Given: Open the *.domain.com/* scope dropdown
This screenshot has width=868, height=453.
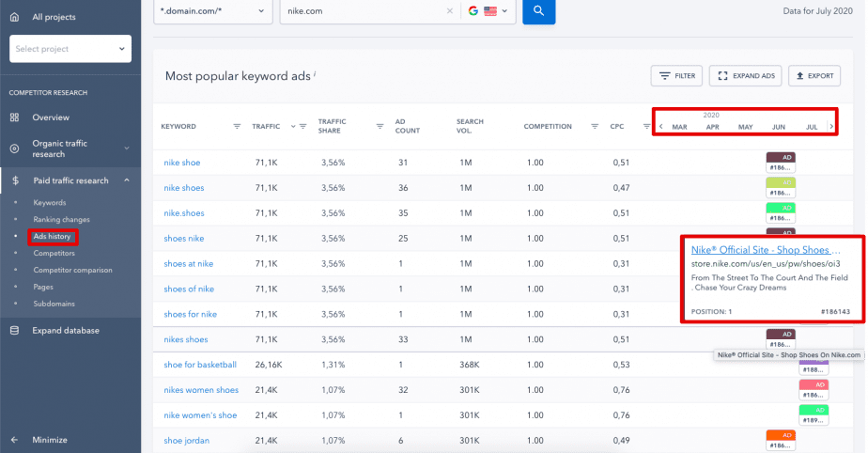Looking at the screenshot, I should point(212,11).
